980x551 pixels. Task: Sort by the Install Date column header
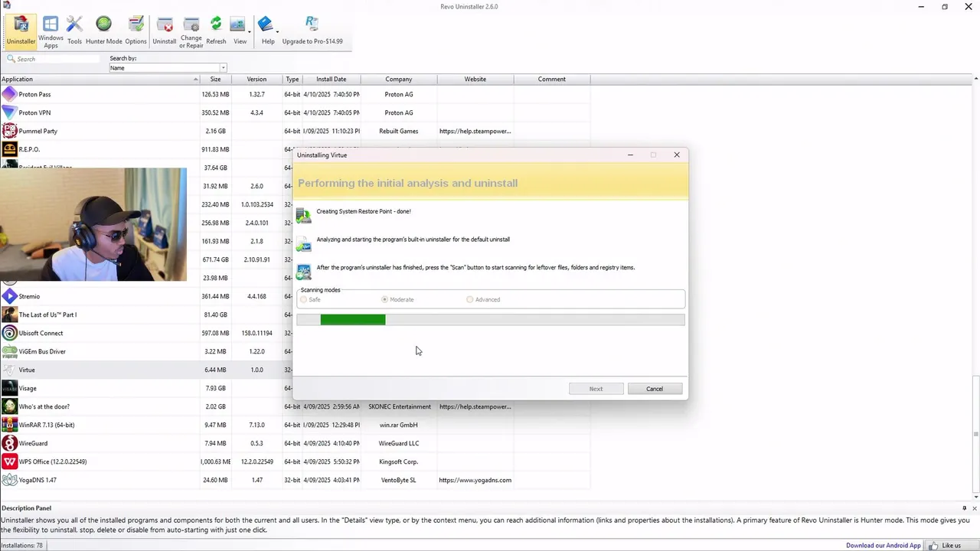[331, 79]
